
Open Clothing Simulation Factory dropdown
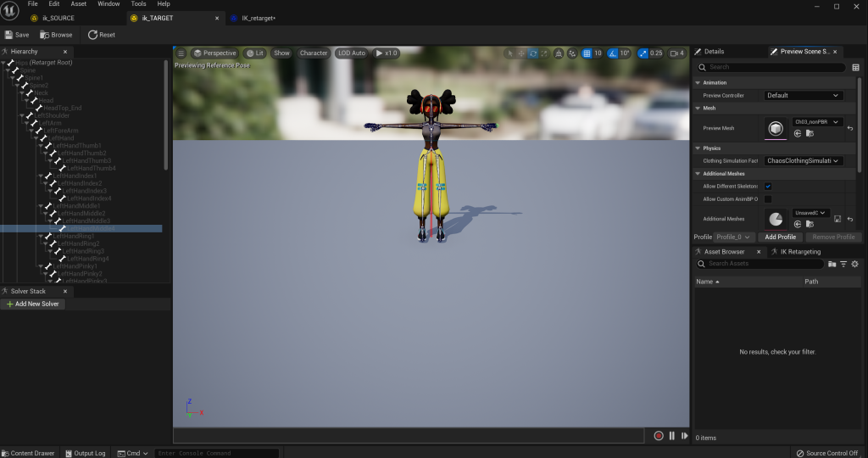point(804,161)
